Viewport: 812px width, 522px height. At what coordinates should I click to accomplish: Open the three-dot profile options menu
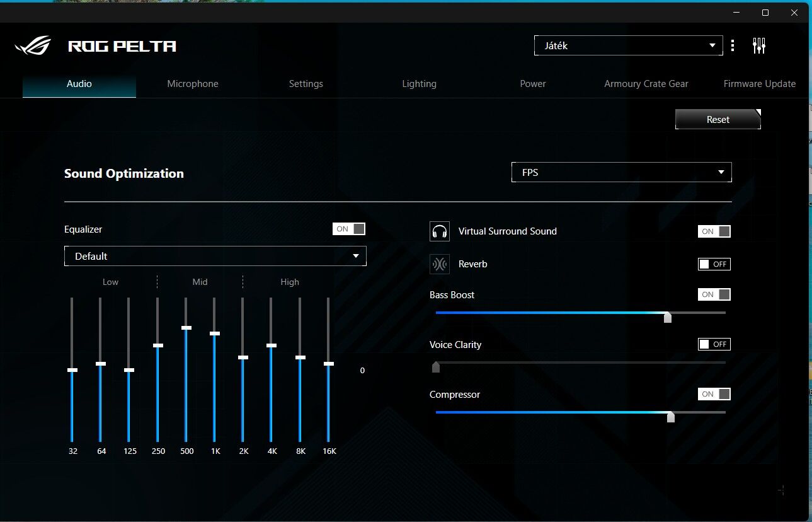[x=732, y=45]
